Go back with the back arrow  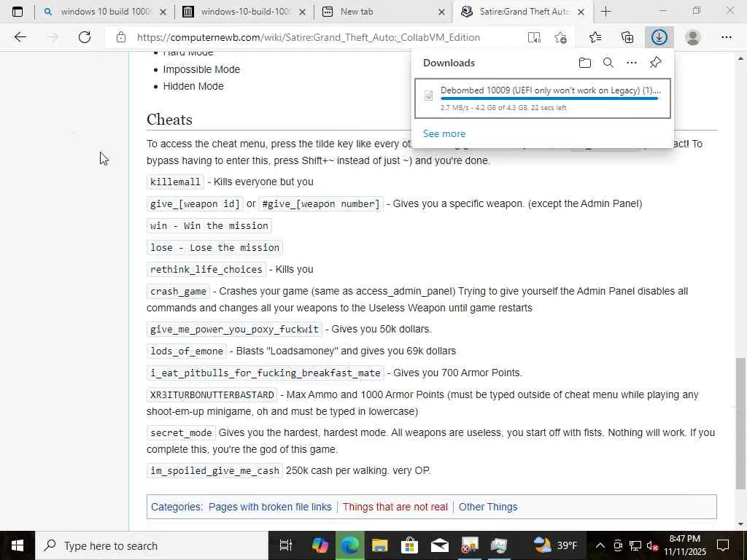[x=20, y=37]
